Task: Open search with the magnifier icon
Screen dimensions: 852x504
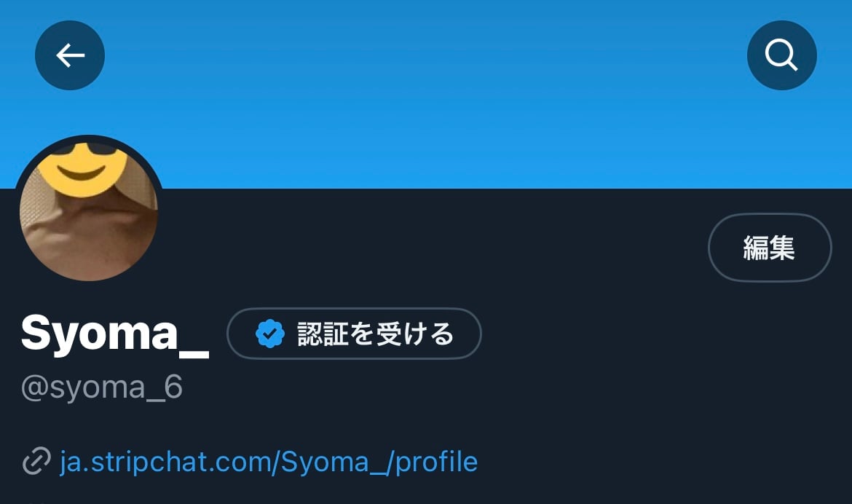Action: point(781,55)
